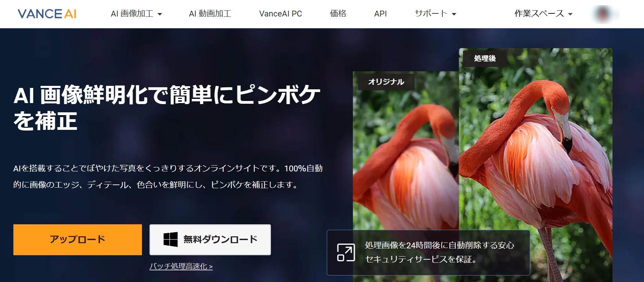Open the 作業スペース workspace menu

click(539, 14)
